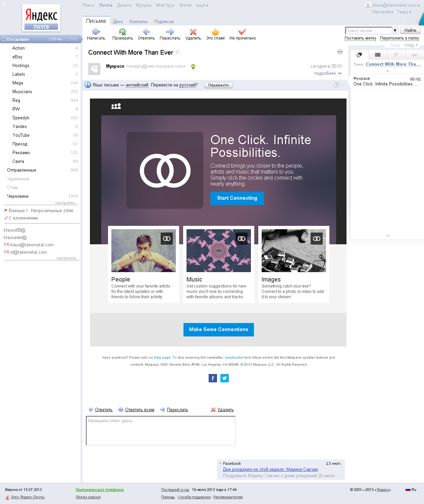Click the Не прочитано checkmark icon
The width and height of the screenshot is (424, 504).
point(242,32)
